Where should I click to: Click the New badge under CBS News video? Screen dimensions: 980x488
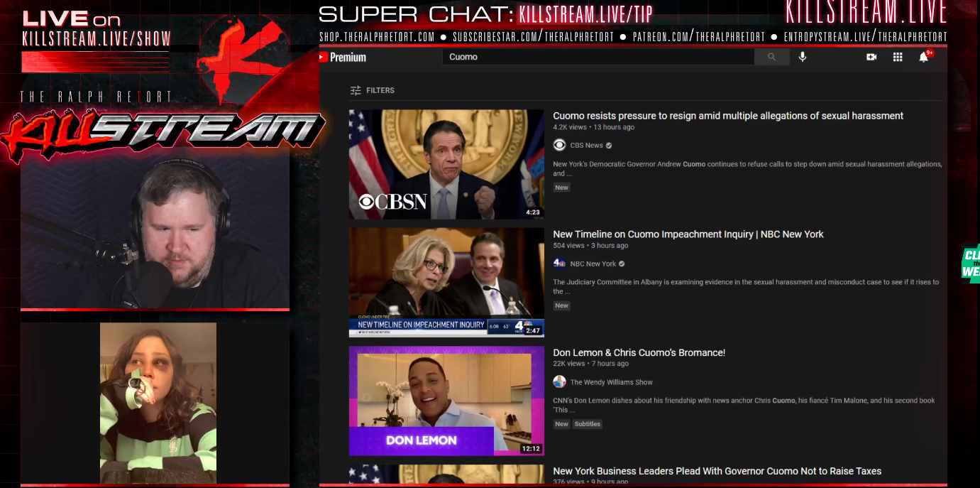(562, 188)
